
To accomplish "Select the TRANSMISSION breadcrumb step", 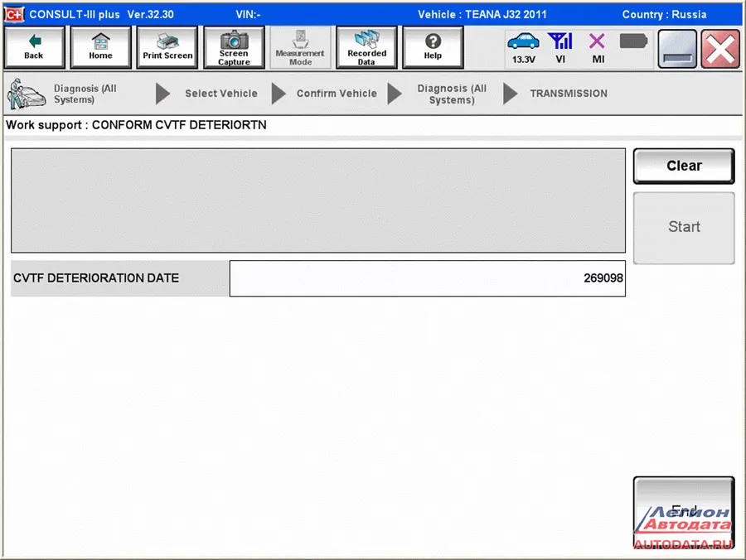I will [x=569, y=94].
